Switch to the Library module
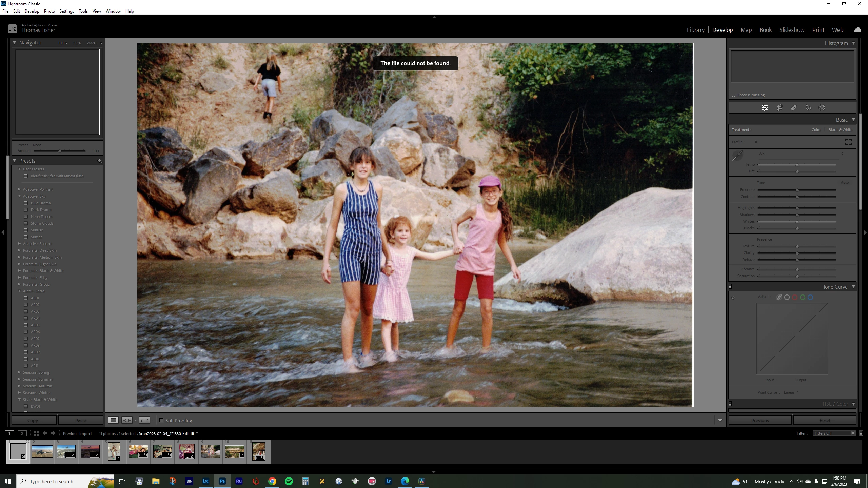Screen dimensions: 868x488 click(695, 30)
